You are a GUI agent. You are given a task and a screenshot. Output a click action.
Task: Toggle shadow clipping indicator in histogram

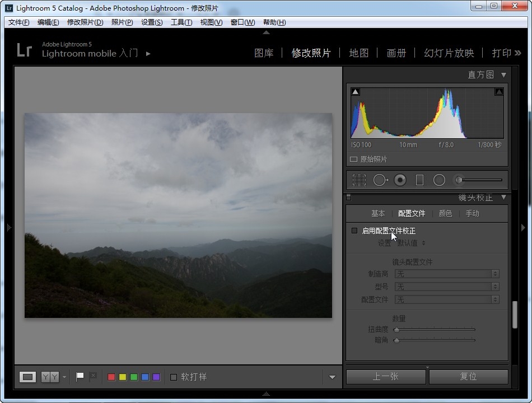coord(356,92)
